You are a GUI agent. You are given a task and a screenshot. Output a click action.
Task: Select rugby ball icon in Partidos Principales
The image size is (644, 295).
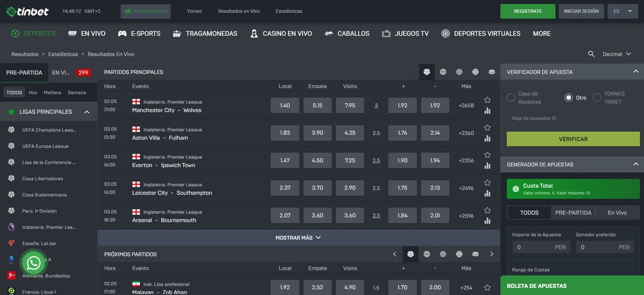492,71
